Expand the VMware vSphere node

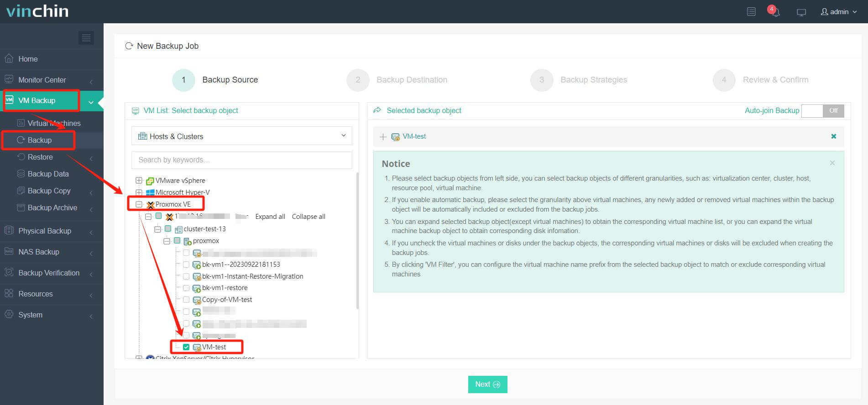[139, 181]
